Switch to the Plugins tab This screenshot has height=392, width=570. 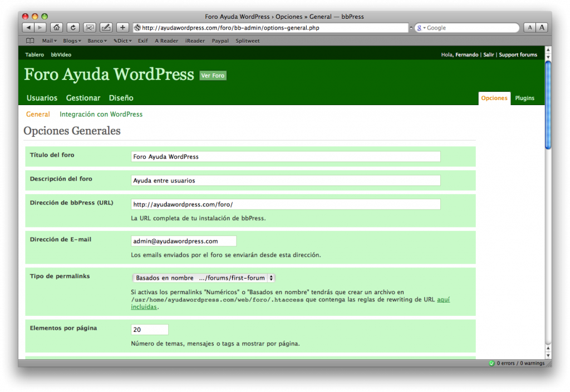tap(524, 98)
